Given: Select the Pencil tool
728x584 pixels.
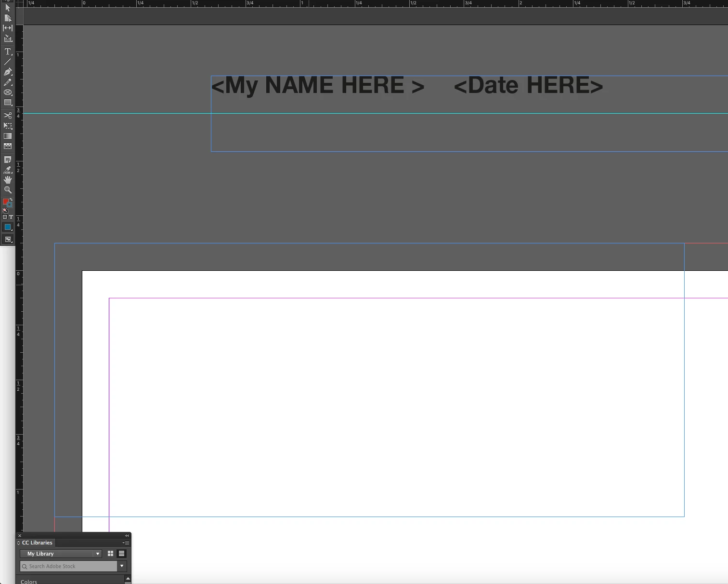Looking at the screenshot, I should [8, 82].
